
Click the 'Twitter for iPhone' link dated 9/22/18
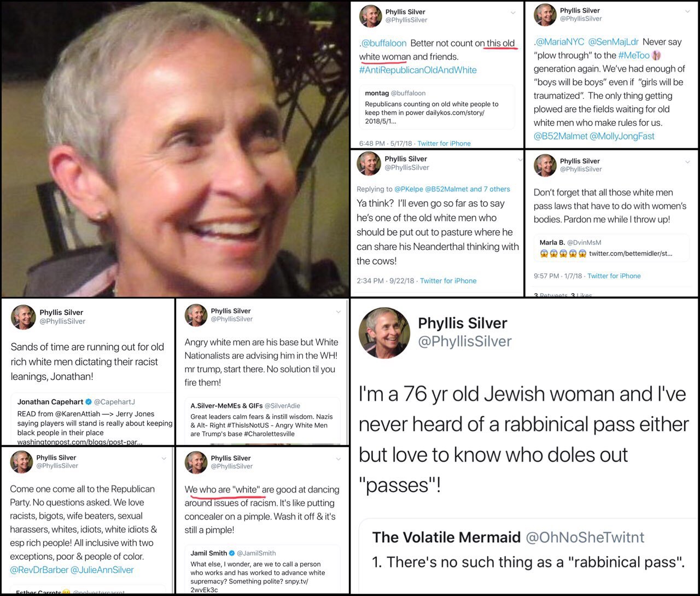448,281
